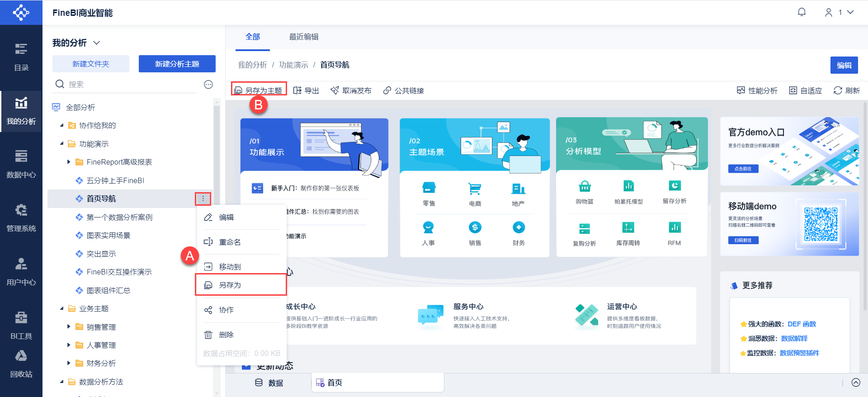Open the 目录 directory sidebar section
868x397 pixels.
(21, 57)
